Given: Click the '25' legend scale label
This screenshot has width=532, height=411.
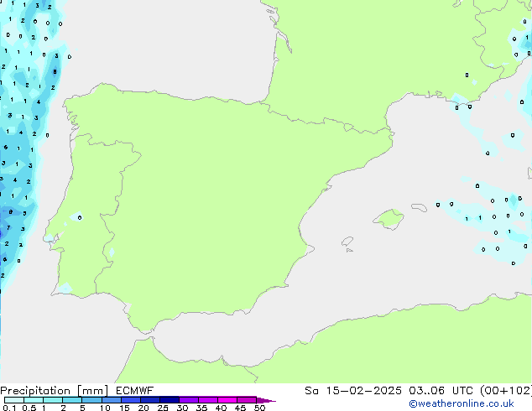Looking at the screenshot, I should pyautogui.click(x=163, y=408).
